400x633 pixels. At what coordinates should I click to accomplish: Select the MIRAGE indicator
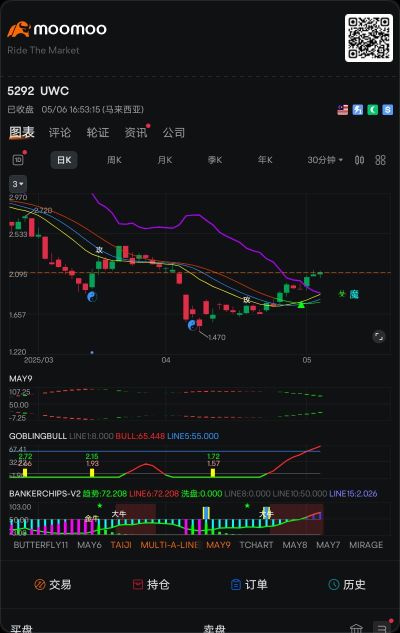[366, 545]
